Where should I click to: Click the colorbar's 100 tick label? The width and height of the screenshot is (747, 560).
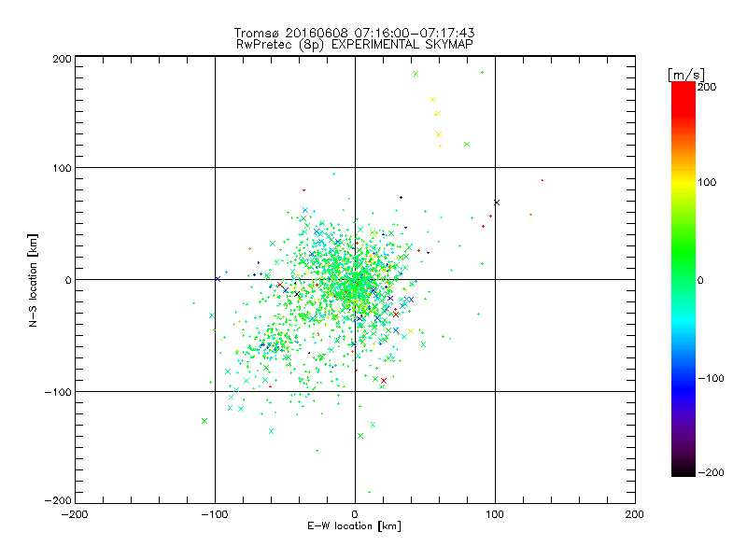pos(707,182)
